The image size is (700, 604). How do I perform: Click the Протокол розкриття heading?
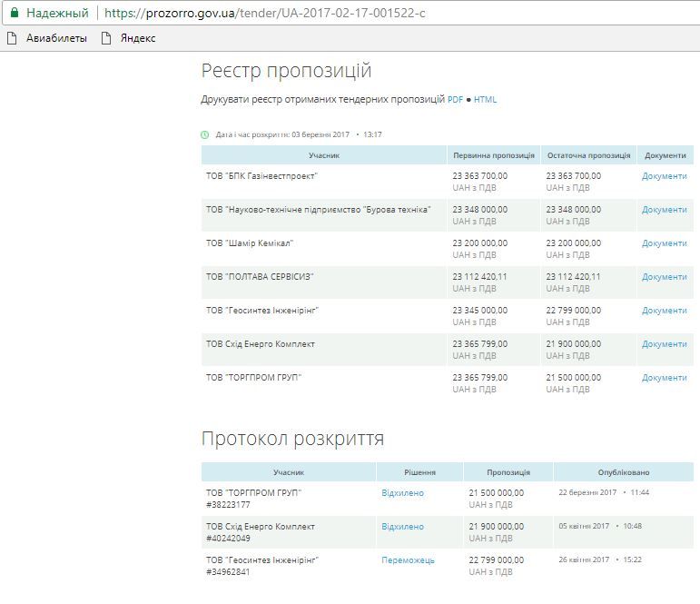(x=292, y=439)
